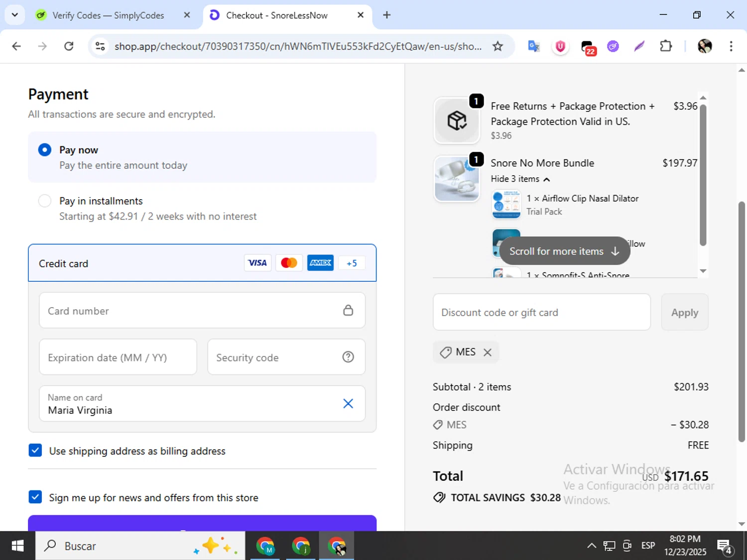
Task: Show hidden system tray icons
Action: coord(591,546)
